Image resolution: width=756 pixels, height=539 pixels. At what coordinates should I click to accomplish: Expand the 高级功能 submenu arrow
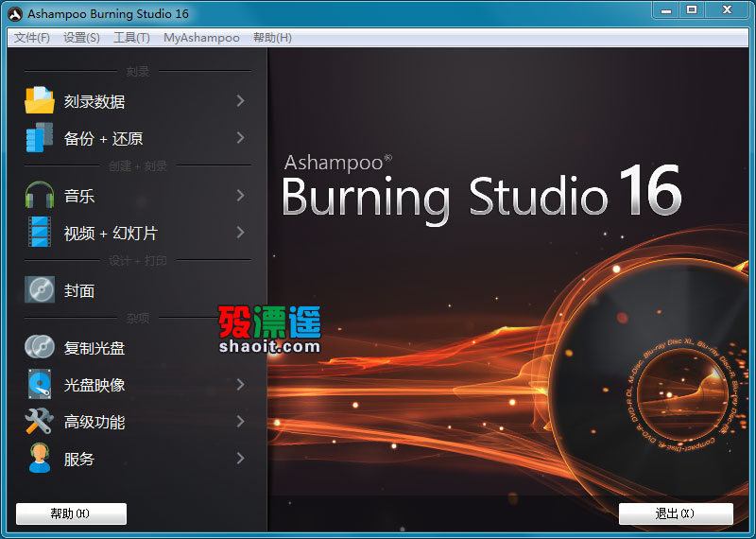(x=240, y=422)
